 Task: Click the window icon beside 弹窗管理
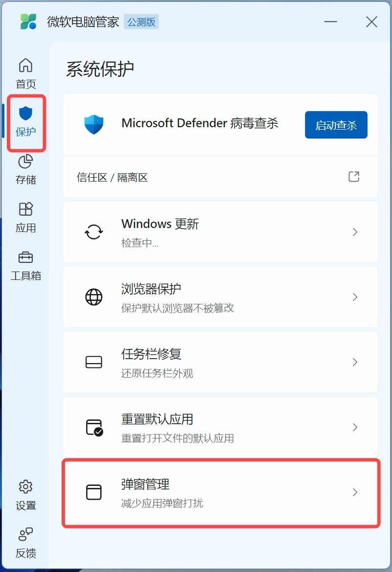pos(94,492)
